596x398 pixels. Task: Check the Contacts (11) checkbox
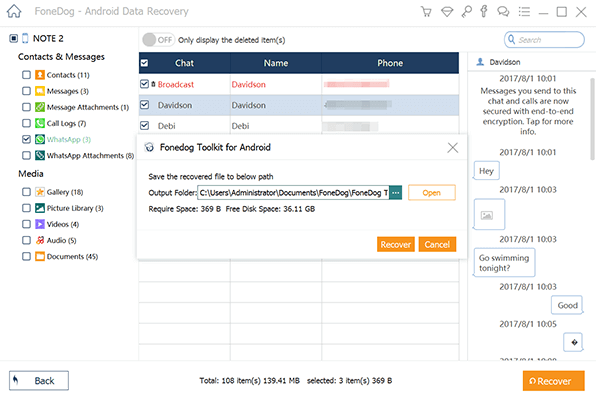(26, 75)
